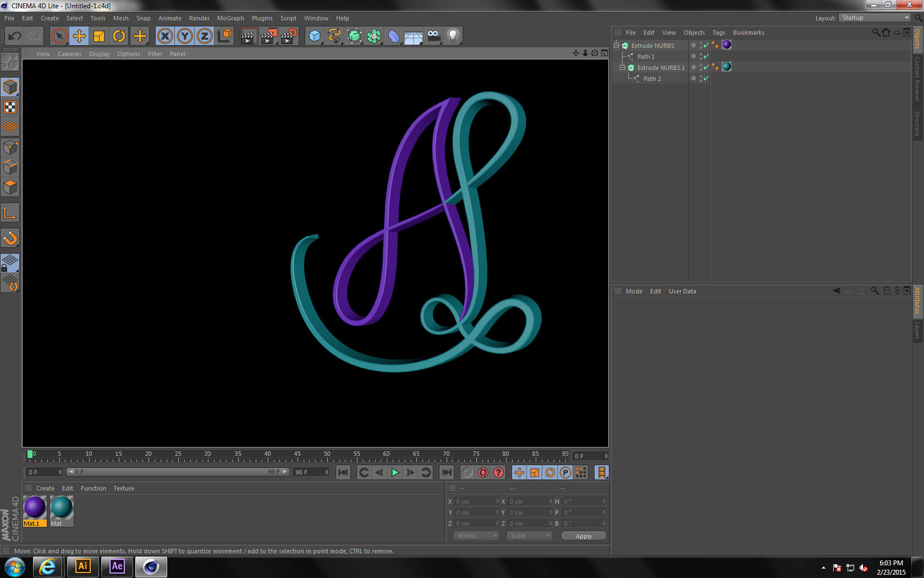The height and width of the screenshot is (578, 924).
Task: Adjust the start frame 0 F stepper
Action: pyautogui.click(x=60, y=472)
